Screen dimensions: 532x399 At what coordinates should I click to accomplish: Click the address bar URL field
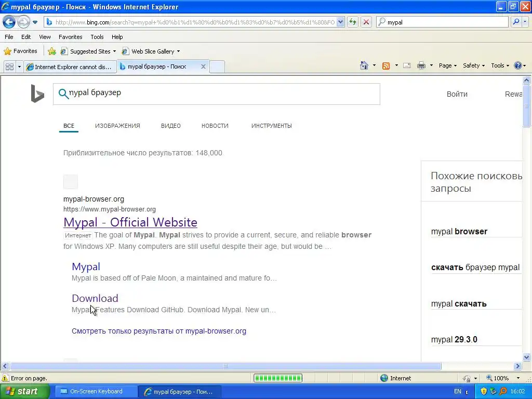coord(195,22)
